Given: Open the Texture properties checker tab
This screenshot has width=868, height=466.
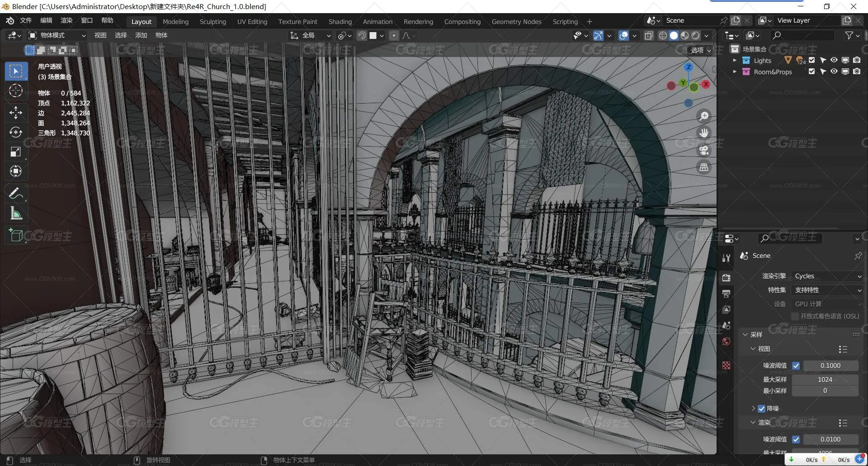Looking at the screenshot, I should [x=726, y=365].
